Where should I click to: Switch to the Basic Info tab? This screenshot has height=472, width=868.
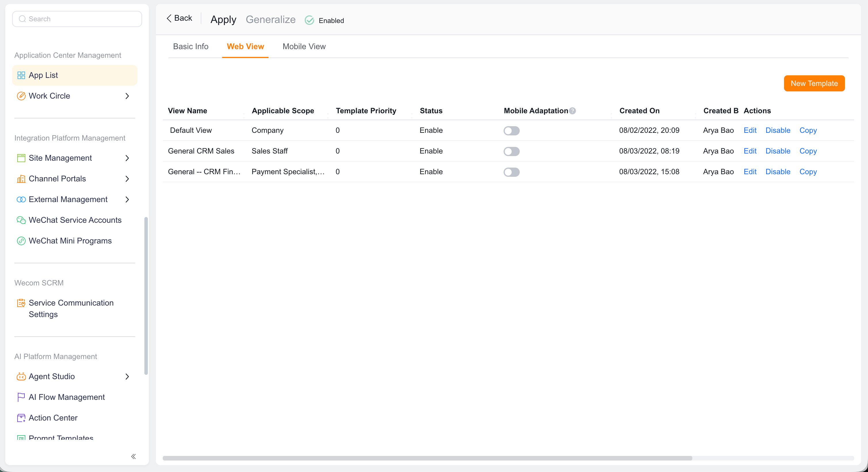pyautogui.click(x=191, y=47)
